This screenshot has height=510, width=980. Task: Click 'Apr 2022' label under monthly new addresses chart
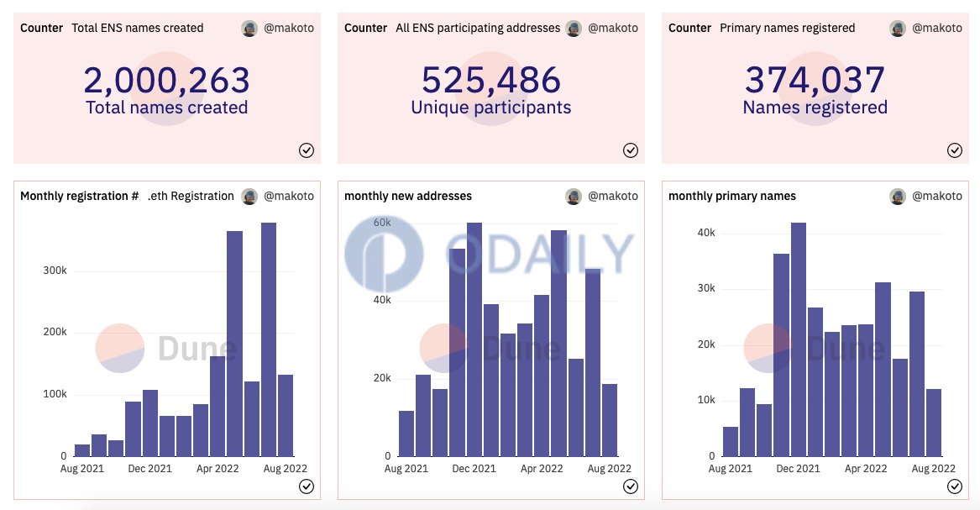click(542, 469)
